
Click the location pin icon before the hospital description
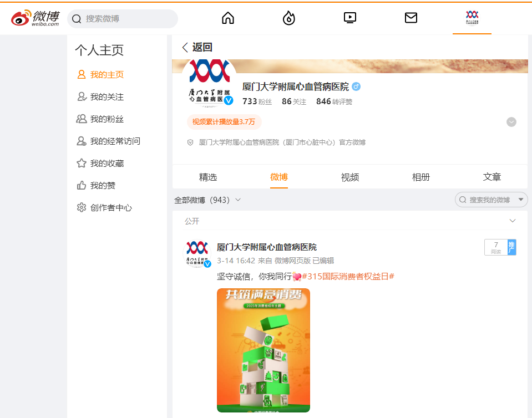[x=189, y=142]
